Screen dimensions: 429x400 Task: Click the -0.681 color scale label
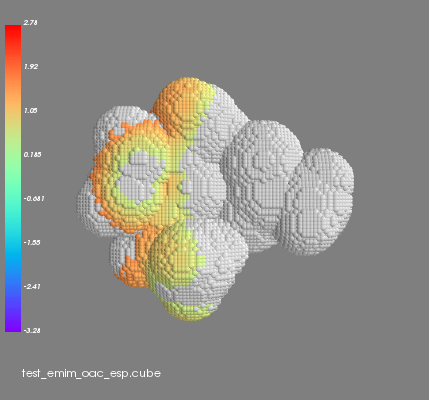(34, 199)
